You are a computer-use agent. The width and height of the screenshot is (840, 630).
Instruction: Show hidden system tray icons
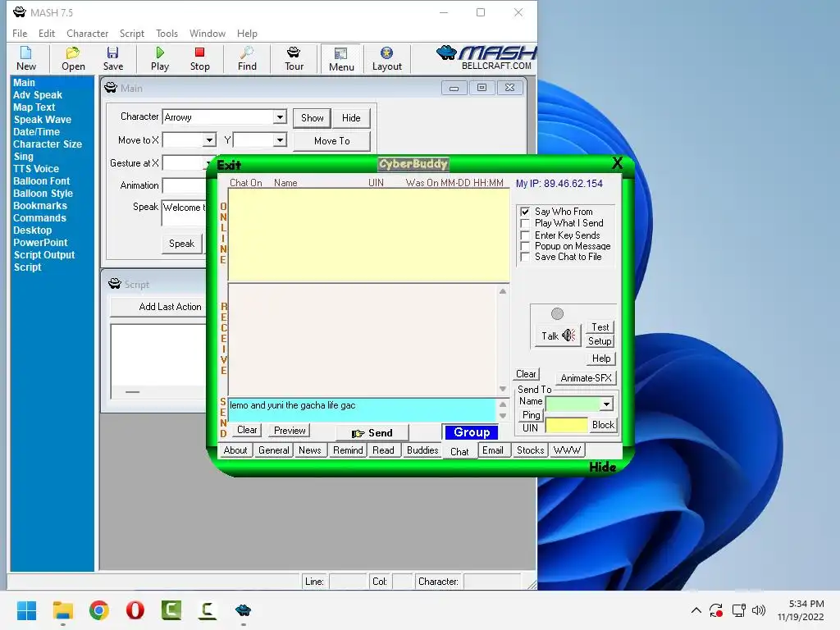[x=696, y=610]
